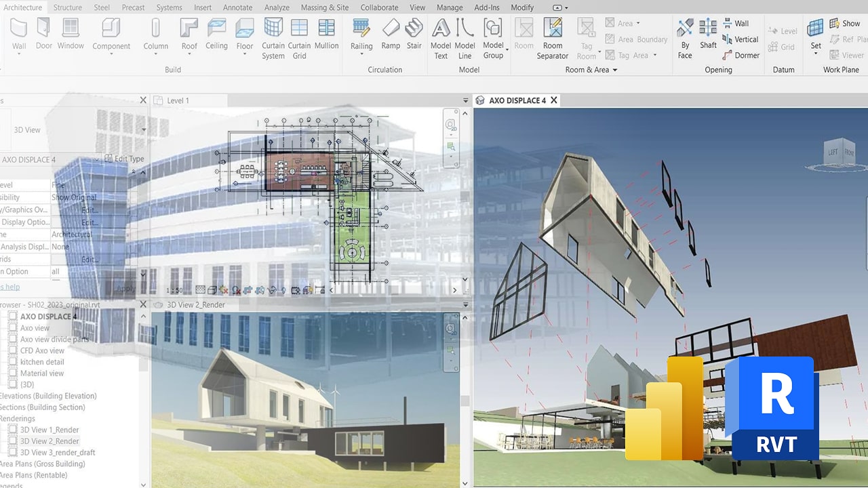This screenshot has height=488, width=868.
Task: Select the Room Separator tool
Action: coord(553,38)
